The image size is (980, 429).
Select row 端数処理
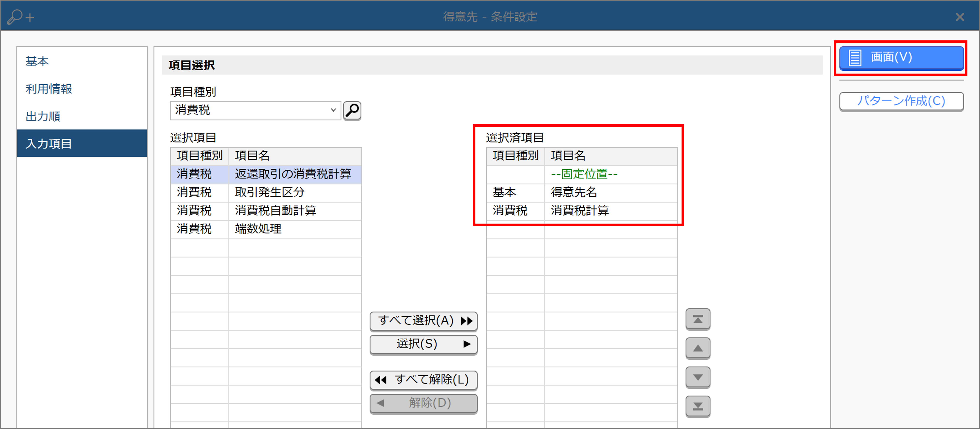(x=266, y=229)
